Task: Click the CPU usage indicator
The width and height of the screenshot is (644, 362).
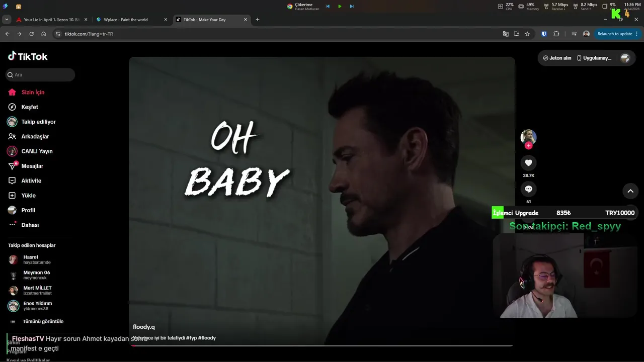Action: coord(506,6)
